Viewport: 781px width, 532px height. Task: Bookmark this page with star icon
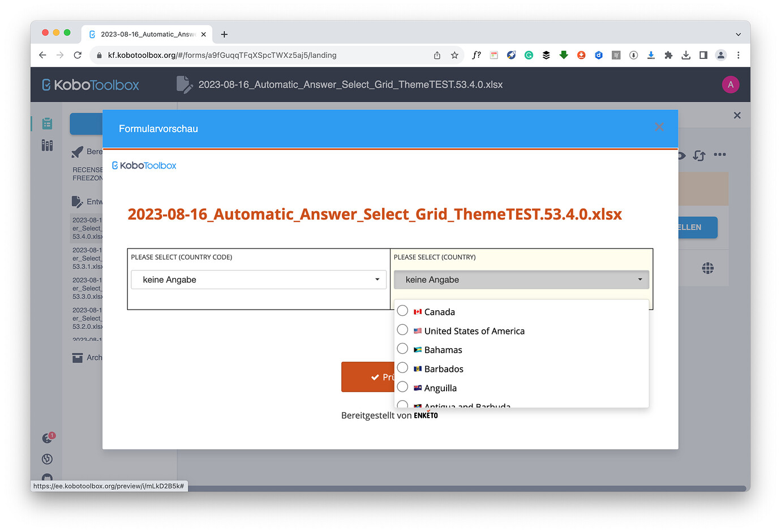[x=454, y=55]
